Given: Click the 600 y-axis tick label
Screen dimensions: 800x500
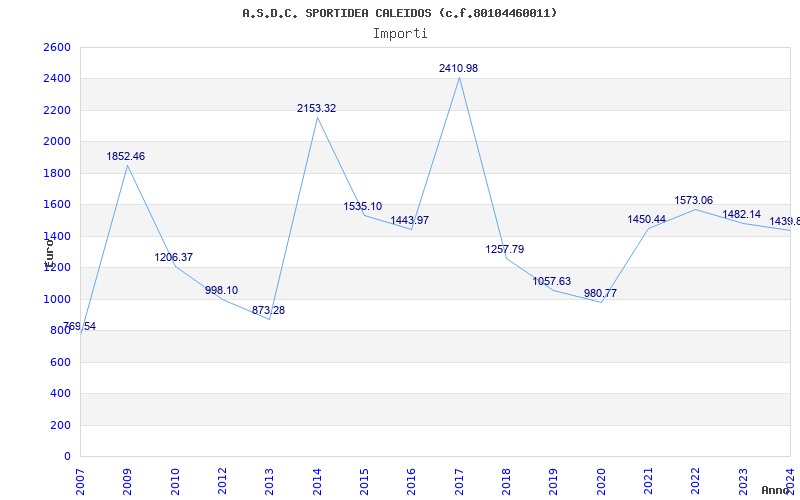Looking at the screenshot, I should click(61, 362).
